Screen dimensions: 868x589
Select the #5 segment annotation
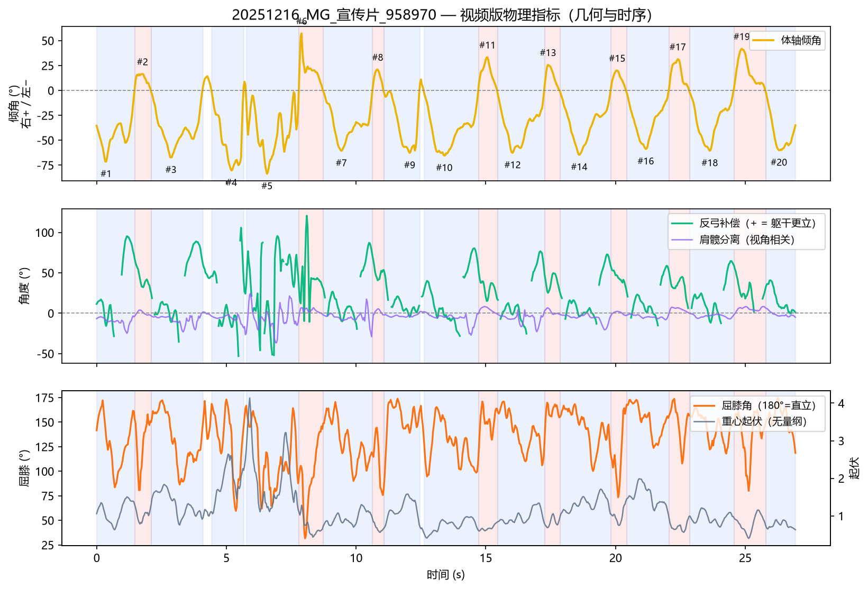click(x=267, y=186)
